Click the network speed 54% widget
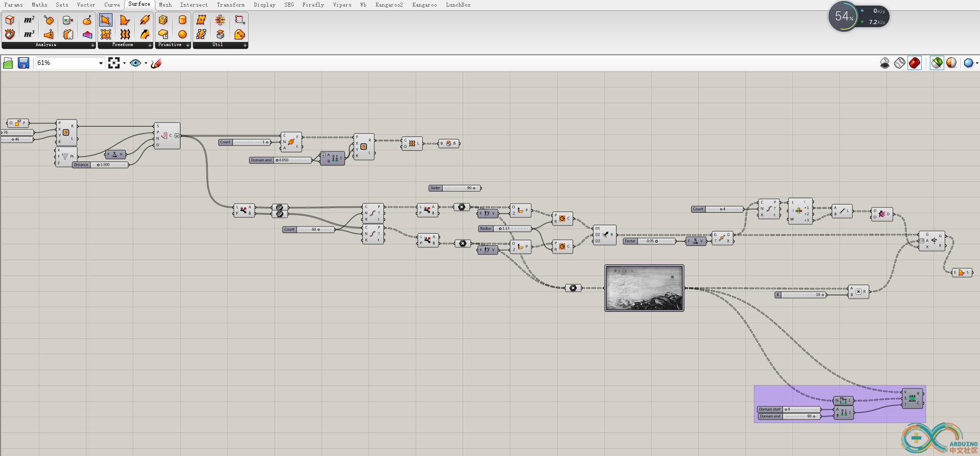980x456 pixels. tap(859, 16)
